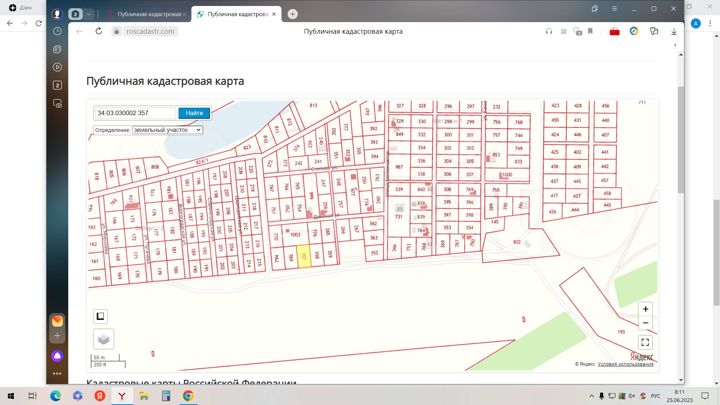Image resolution: width=720 pixels, height=405 pixels.
Task: Go back in Yandex browser
Action: click(79, 31)
